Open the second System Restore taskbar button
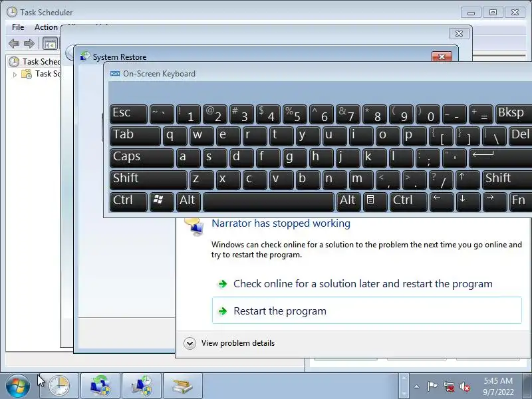532x399 pixels. click(x=142, y=386)
